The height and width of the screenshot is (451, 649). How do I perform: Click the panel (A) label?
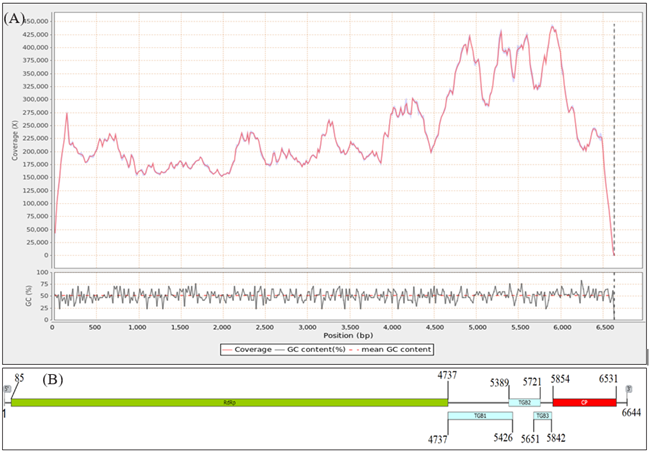(x=18, y=17)
